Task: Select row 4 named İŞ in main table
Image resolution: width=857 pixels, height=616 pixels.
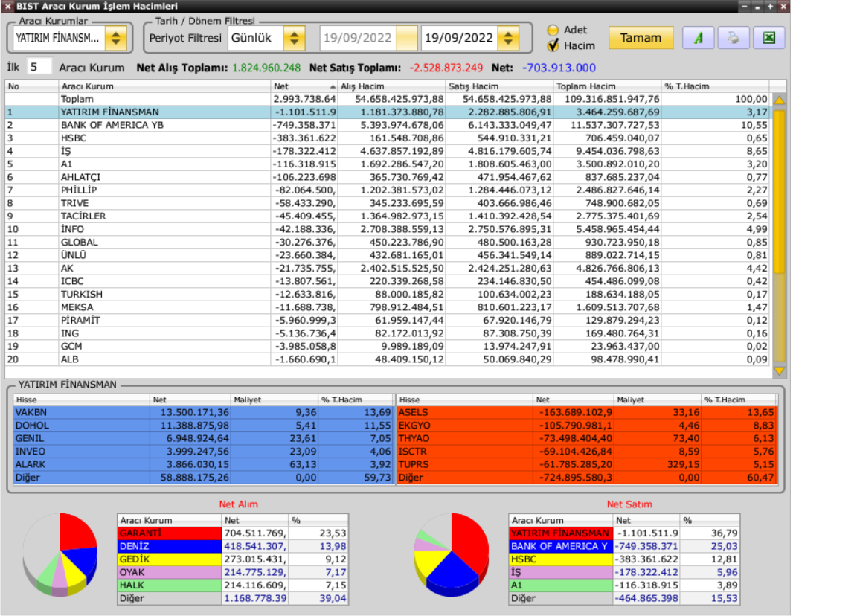Action: coord(387,152)
